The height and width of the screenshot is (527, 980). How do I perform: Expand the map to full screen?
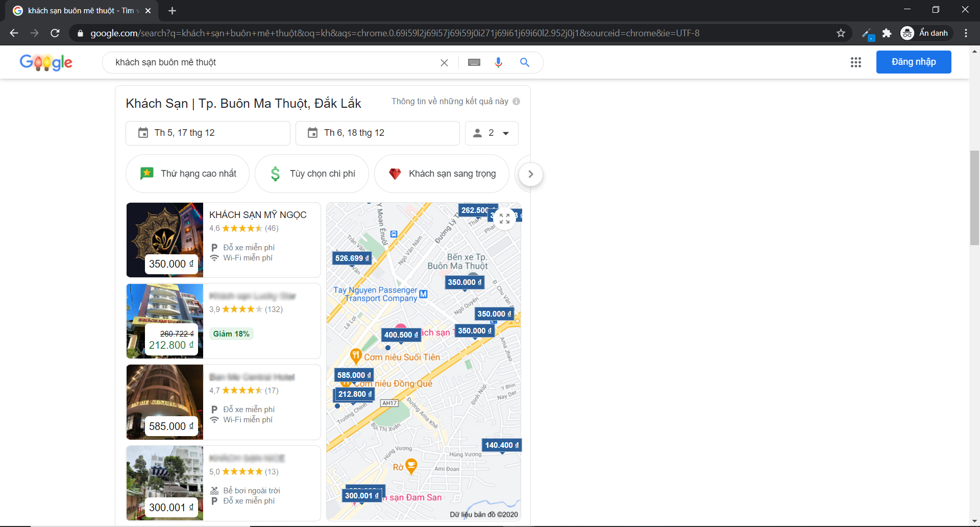pyautogui.click(x=505, y=219)
